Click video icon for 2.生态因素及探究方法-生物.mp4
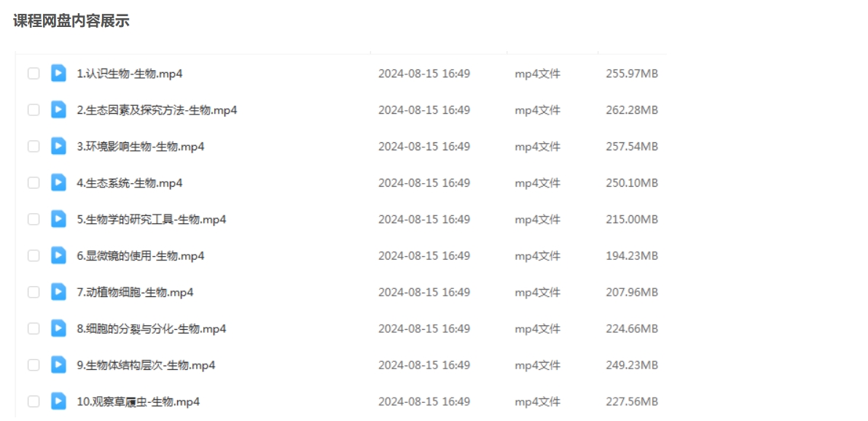868x421 pixels. (x=58, y=109)
